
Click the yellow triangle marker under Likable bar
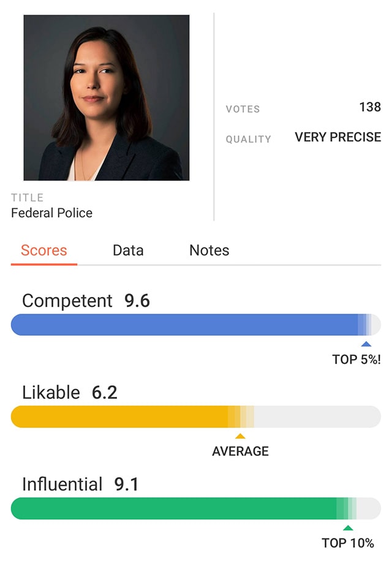point(240,436)
